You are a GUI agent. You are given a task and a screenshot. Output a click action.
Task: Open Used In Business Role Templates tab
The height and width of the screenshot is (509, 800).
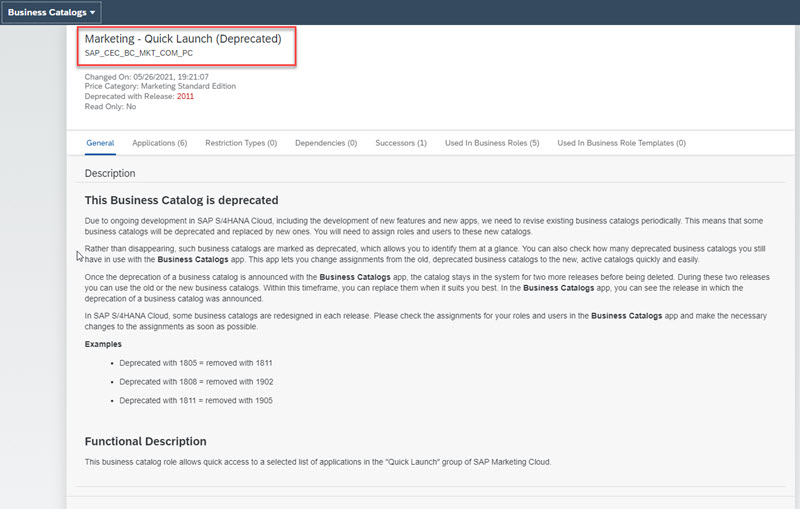(621, 143)
